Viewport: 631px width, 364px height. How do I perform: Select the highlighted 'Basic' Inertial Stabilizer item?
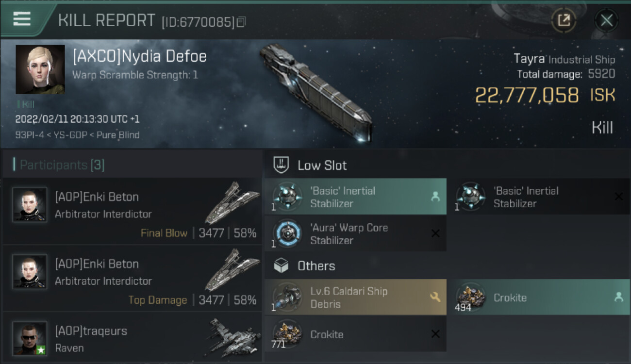355,197
